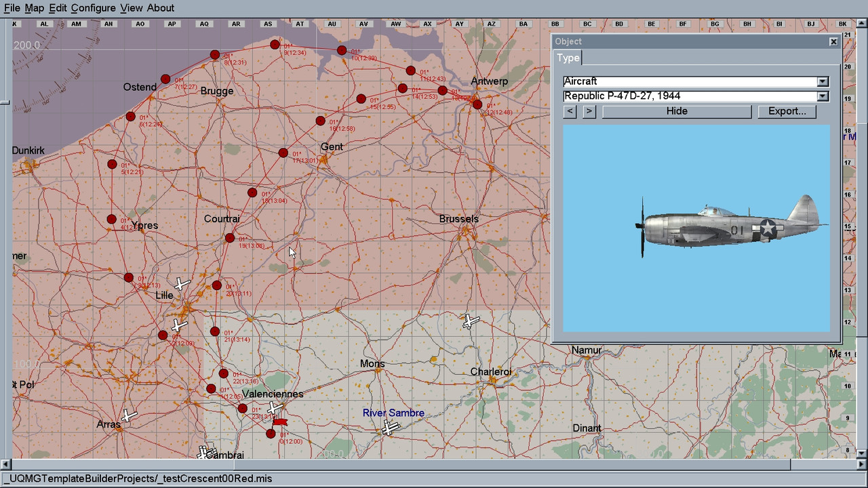Click airfield icon near Arras
The width and height of the screenshot is (868, 488).
(x=129, y=415)
